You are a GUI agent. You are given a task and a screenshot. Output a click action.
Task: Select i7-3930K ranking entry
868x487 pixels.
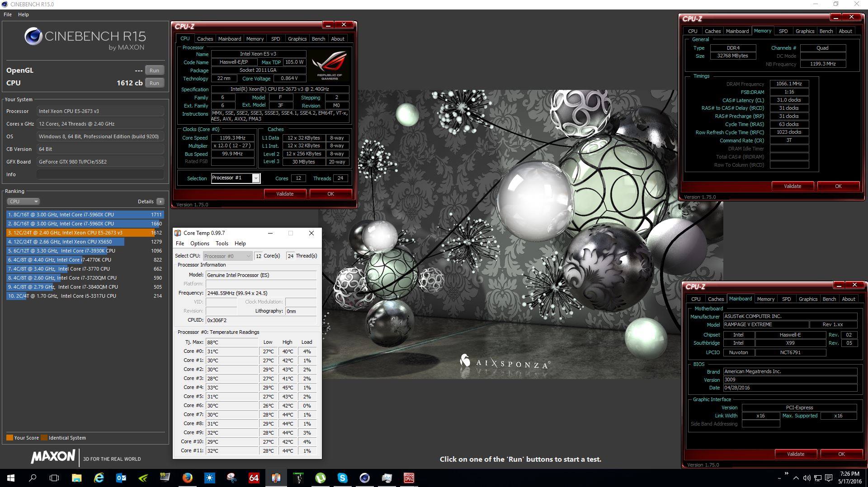coord(85,251)
